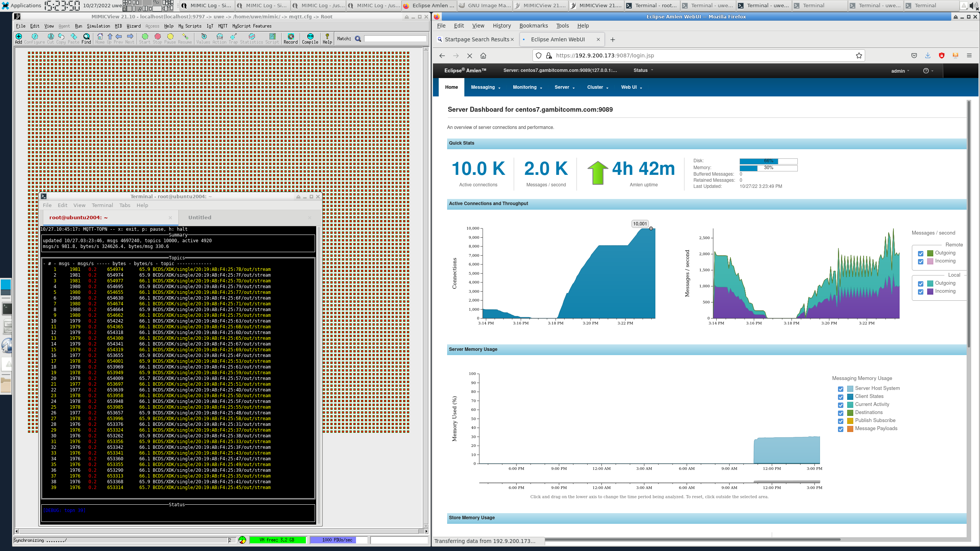Click the Memory usage 30% progress bar
This screenshot has height=551, width=980.
(x=768, y=168)
